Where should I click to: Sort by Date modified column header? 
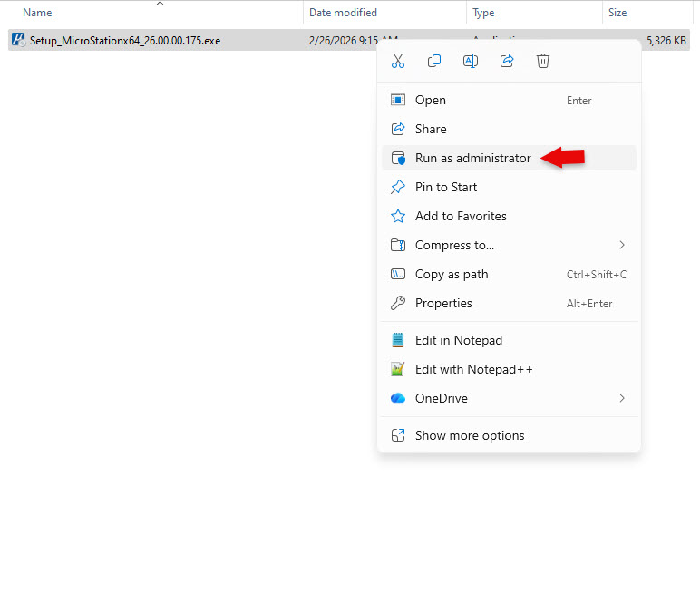pyautogui.click(x=343, y=13)
